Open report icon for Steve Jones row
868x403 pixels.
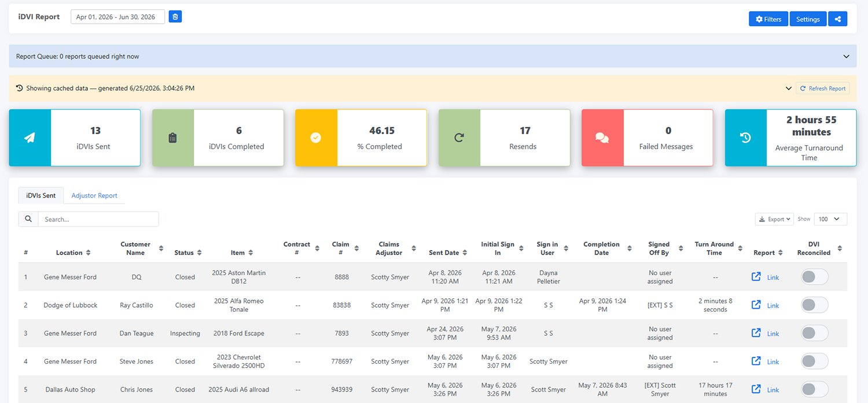point(756,361)
